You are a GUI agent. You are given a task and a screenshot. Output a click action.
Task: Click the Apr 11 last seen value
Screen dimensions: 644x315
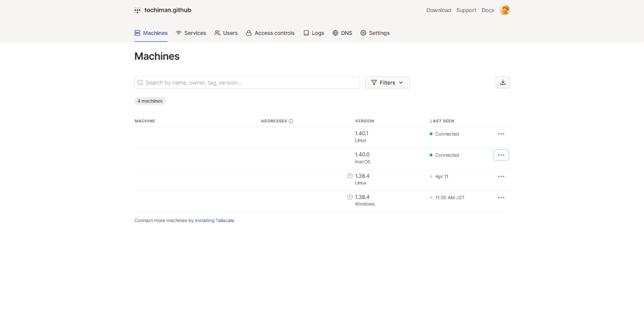point(442,177)
